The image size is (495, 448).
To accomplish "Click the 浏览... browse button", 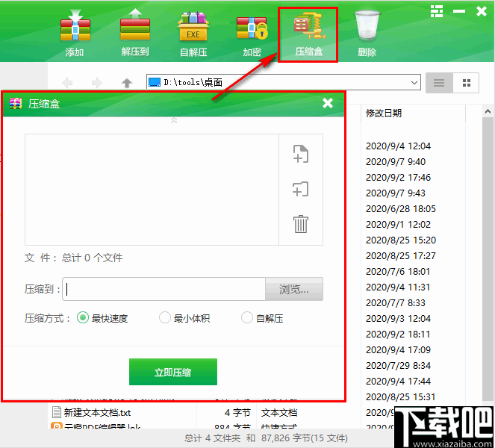I will [x=294, y=289].
